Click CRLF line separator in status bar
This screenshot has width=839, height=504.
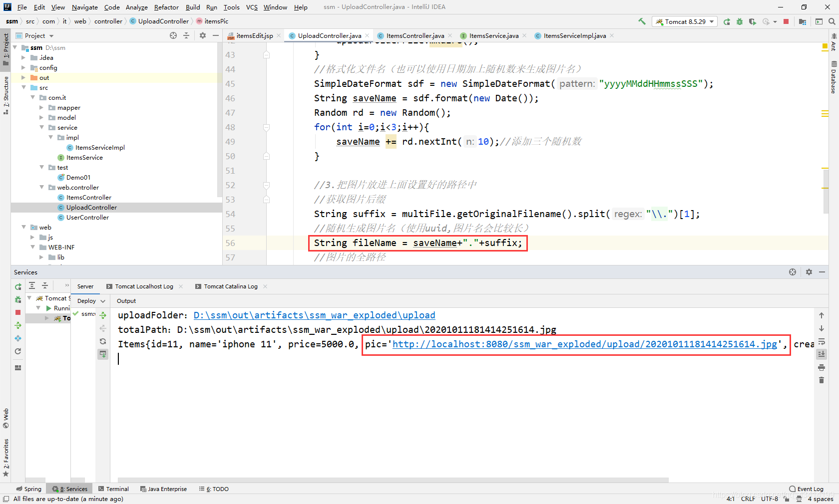748,499
